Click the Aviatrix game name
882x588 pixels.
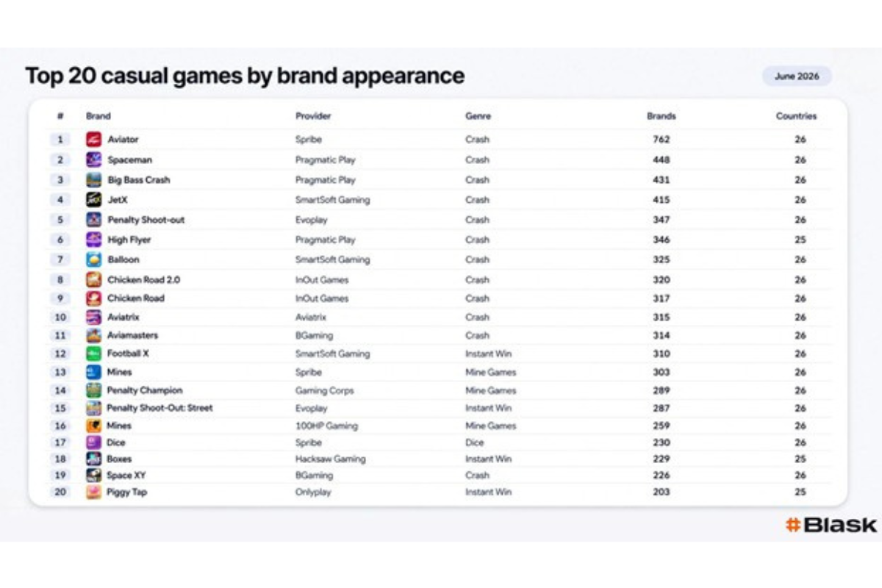coord(123,317)
